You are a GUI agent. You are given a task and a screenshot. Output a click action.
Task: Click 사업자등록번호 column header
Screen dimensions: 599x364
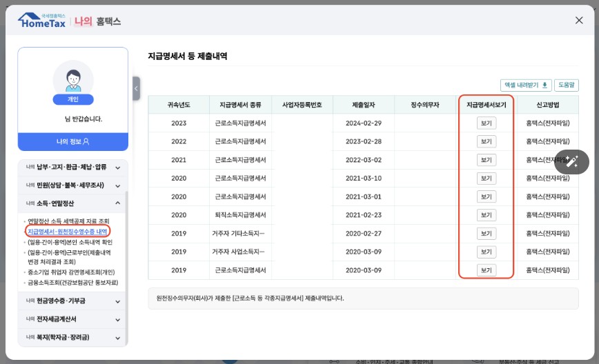pyautogui.click(x=302, y=105)
